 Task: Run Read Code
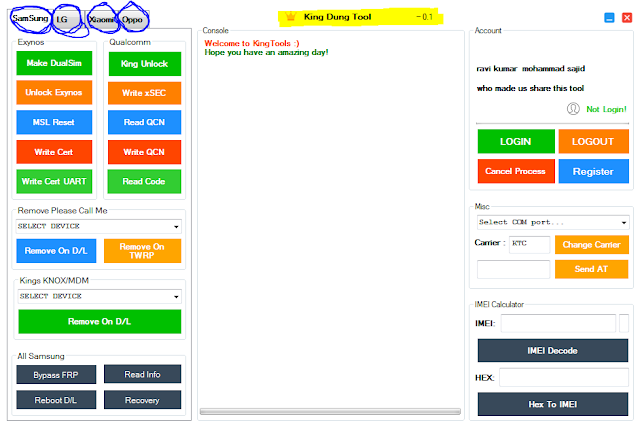click(144, 181)
